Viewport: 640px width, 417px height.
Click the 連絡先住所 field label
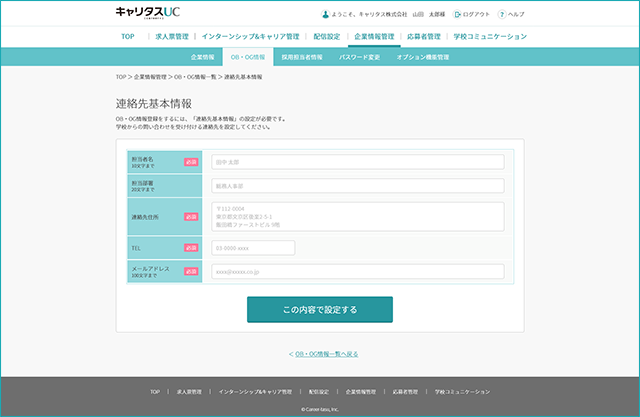point(145,217)
